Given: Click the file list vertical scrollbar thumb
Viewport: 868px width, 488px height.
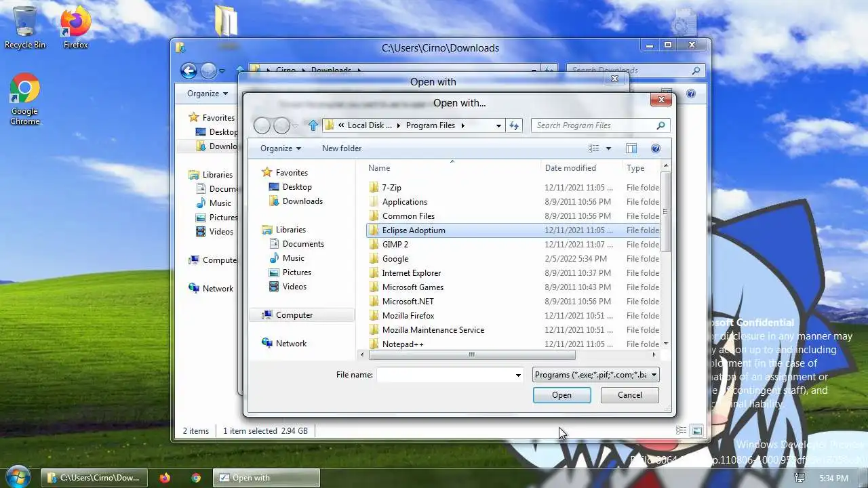Looking at the screenshot, I should (666, 211).
